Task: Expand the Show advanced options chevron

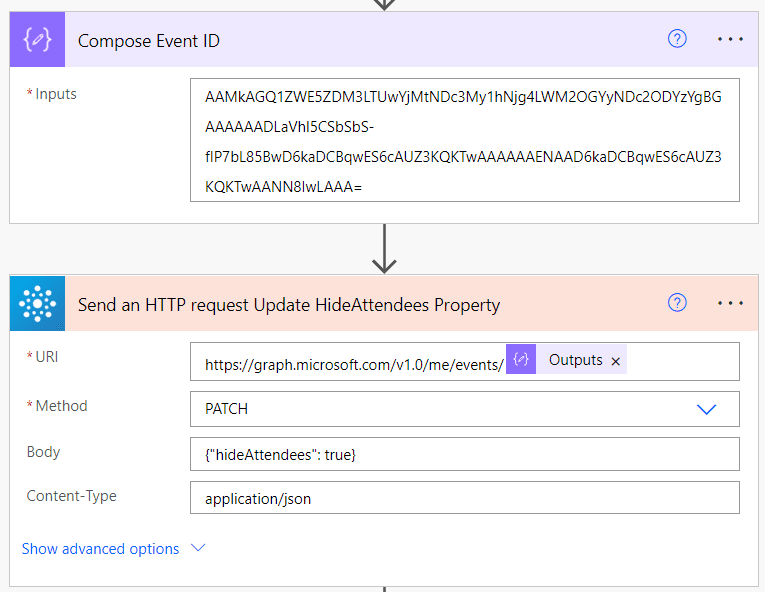Action: [x=197, y=549]
